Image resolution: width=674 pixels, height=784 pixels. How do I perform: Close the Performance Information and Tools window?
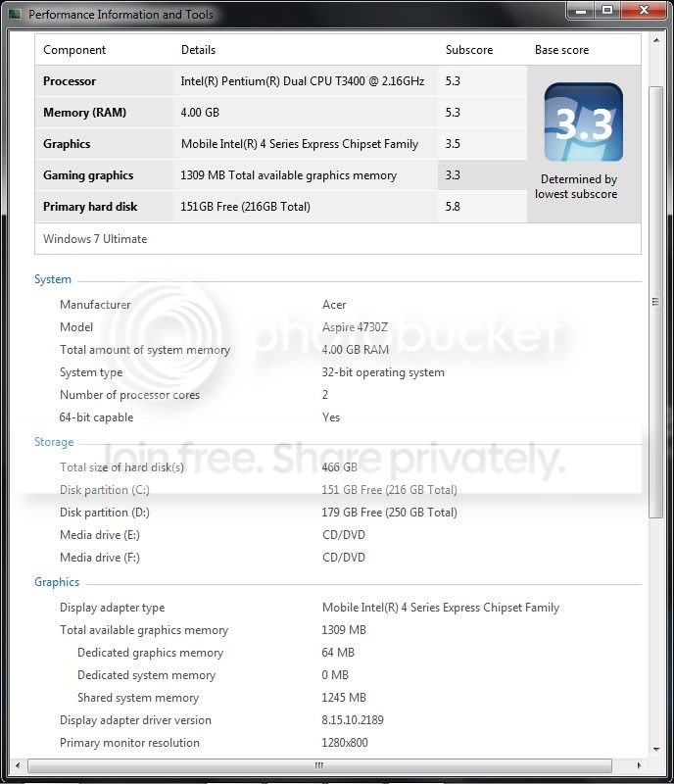point(644,10)
